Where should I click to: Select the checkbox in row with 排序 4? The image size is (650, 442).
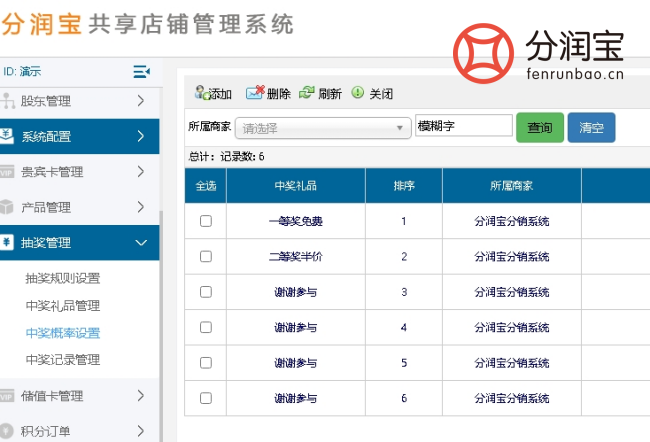click(206, 328)
